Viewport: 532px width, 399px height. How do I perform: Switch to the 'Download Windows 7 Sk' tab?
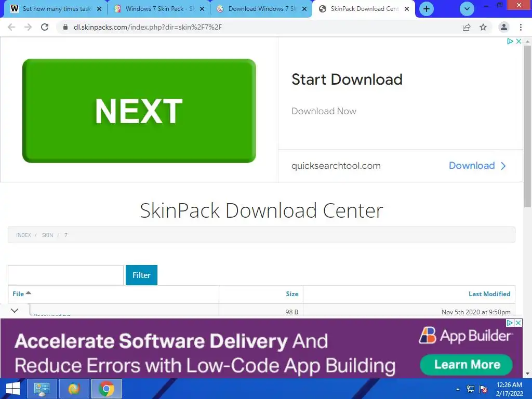point(262,9)
